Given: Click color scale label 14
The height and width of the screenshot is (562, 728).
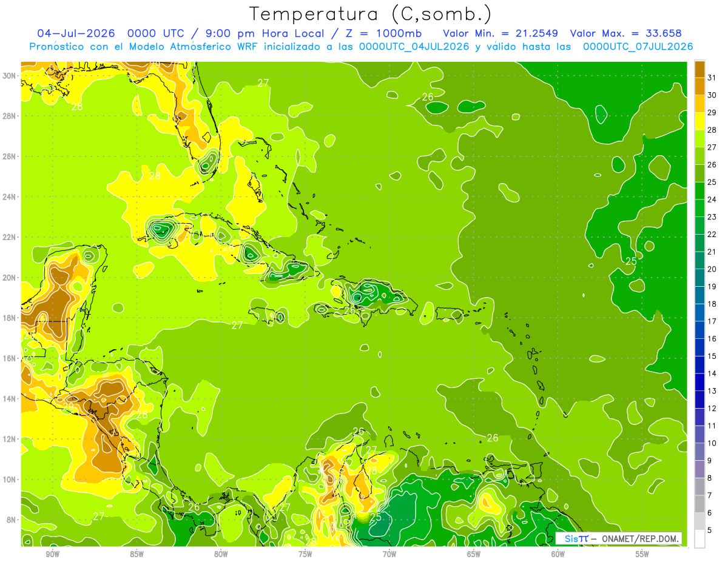Looking at the screenshot, I should point(712,373).
